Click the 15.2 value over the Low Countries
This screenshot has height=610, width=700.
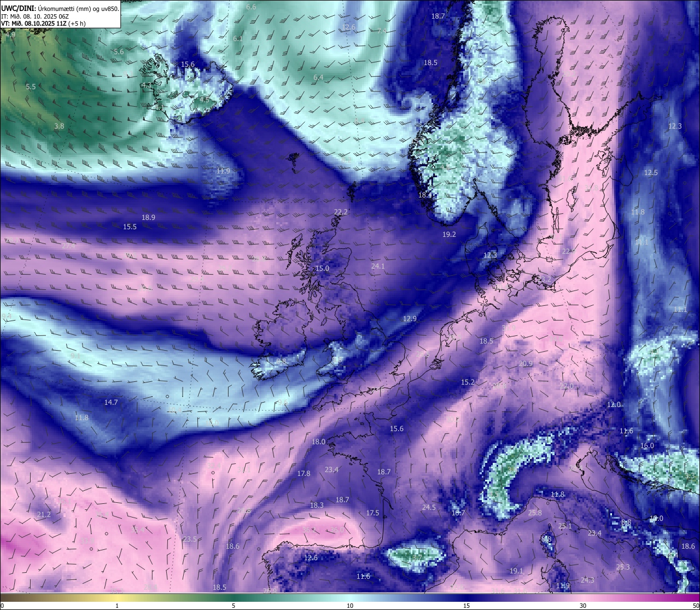point(468,382)
